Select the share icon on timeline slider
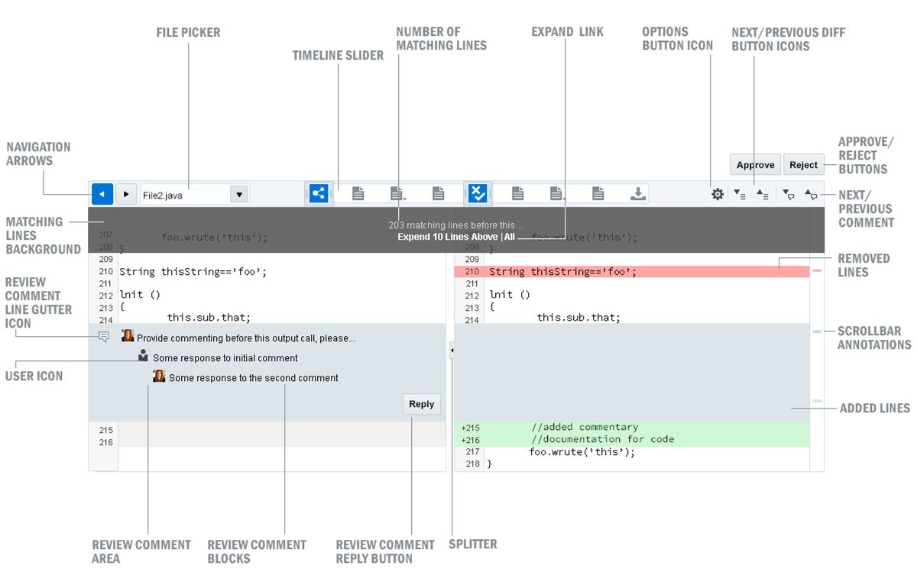The width and height of the screenshot is (917, 588). 319,193
